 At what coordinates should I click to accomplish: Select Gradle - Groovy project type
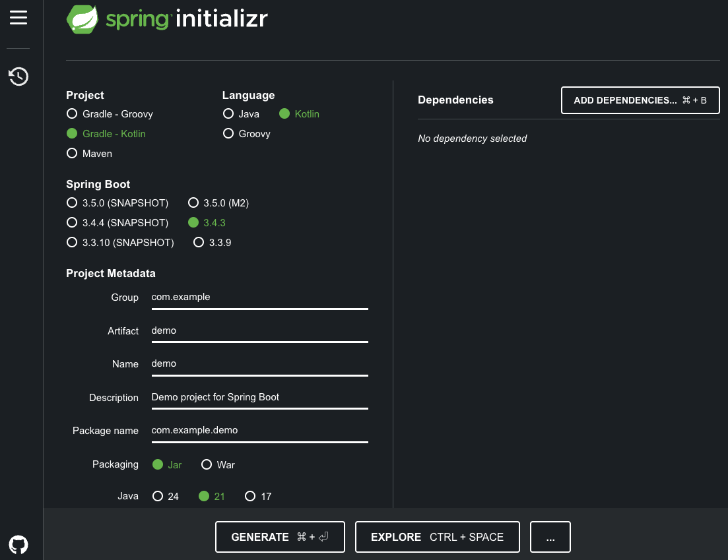[x=73, y=114]
